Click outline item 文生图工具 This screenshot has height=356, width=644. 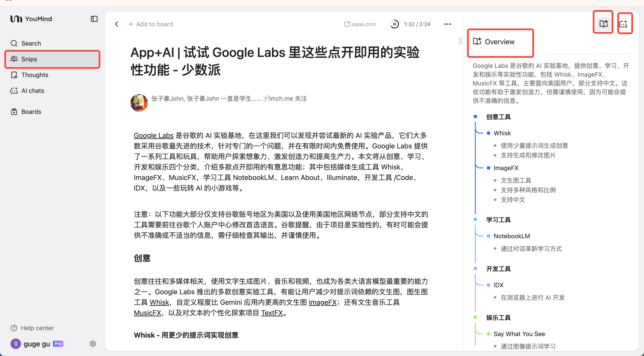tap(516, 180)
